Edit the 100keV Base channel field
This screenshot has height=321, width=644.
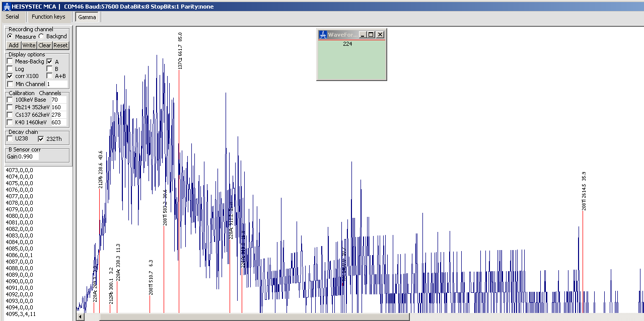[x=58, y=100]
